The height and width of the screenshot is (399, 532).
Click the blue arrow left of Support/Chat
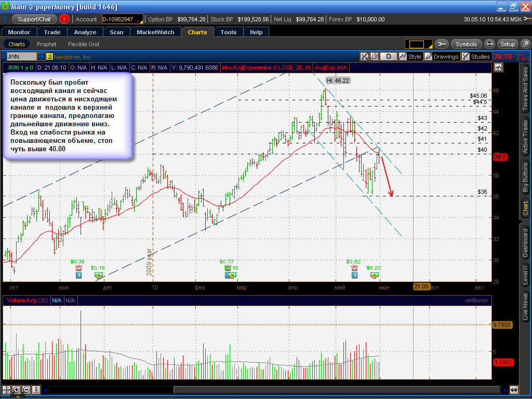pyautogui.click(x=5, y=19)
